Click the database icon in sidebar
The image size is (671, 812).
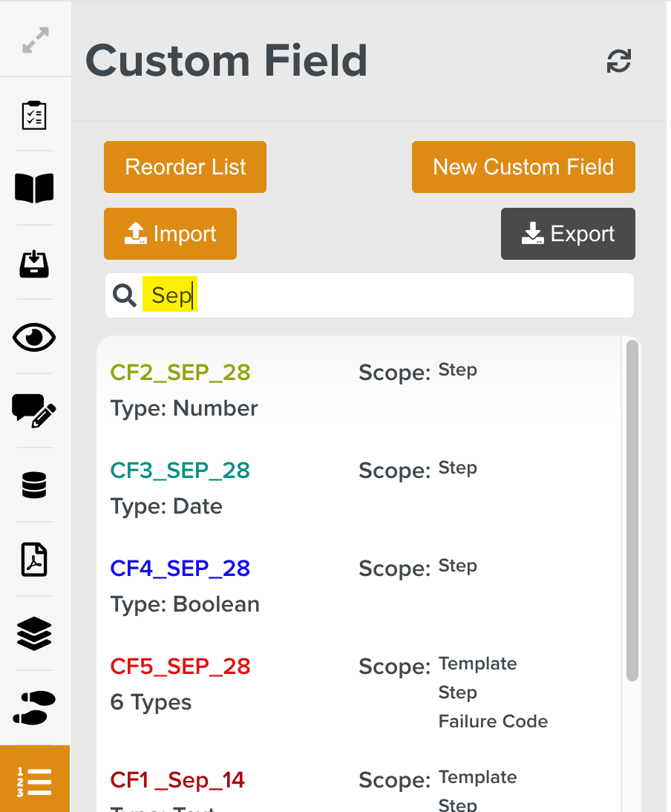click(34, 485)
